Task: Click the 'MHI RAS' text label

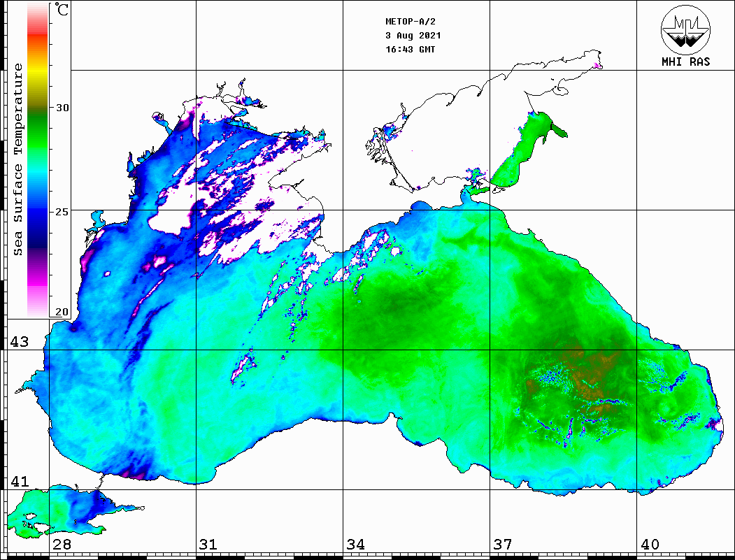Action: (686, 62)
